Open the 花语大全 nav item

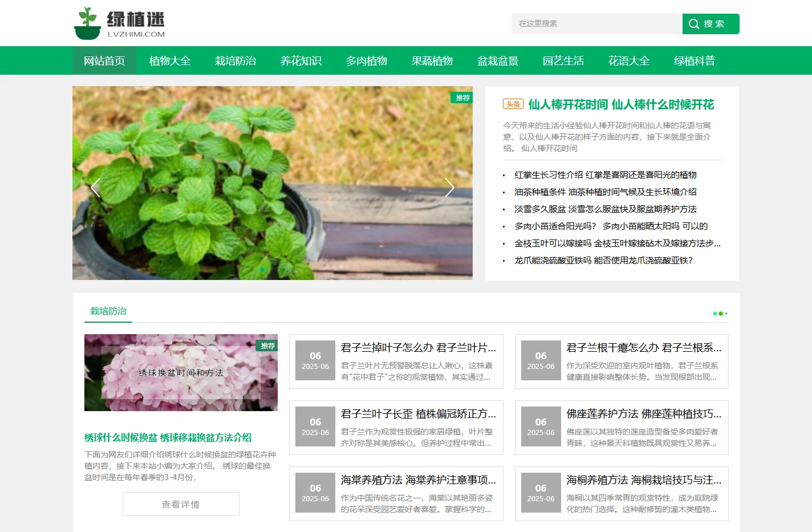point(629,60)
